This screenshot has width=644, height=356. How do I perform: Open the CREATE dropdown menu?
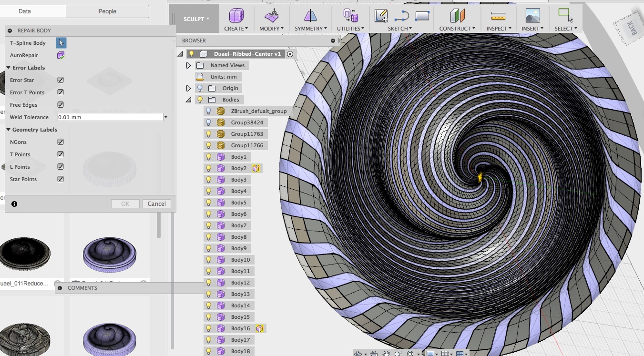point(236,29)
